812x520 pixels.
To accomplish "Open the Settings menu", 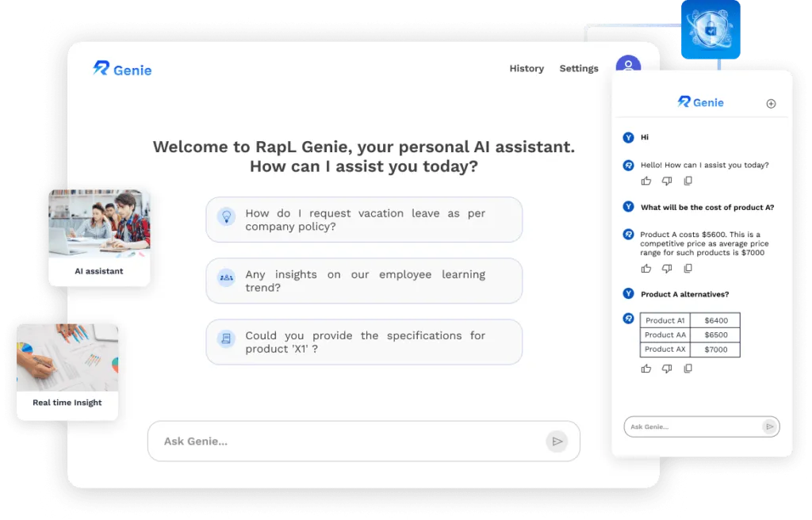I will [579, 68].
